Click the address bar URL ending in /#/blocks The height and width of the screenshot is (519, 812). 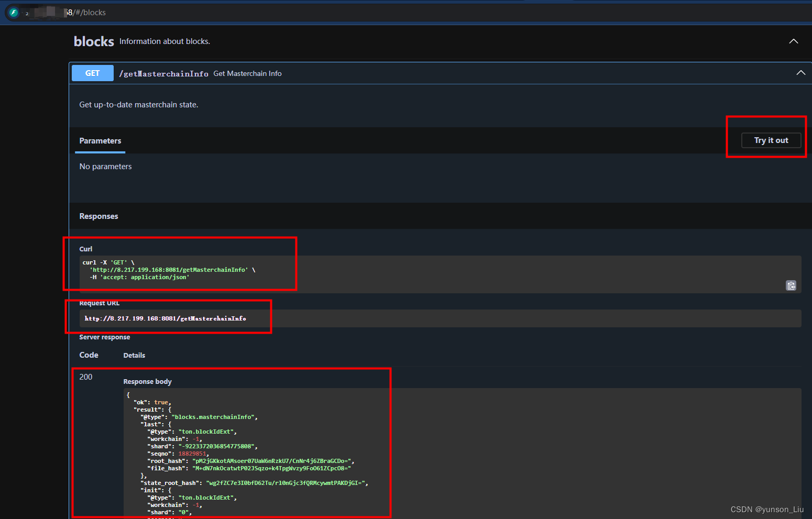click(x=86, y=13)
